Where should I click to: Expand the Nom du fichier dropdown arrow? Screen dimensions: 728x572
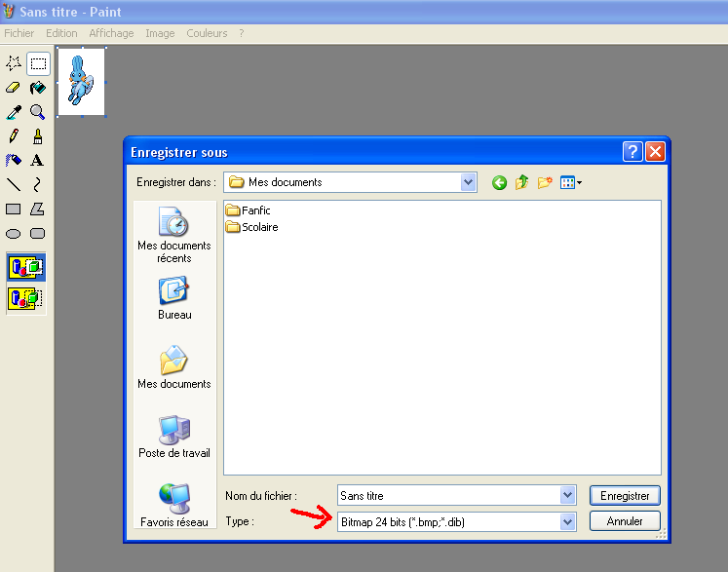click(568, 496)
